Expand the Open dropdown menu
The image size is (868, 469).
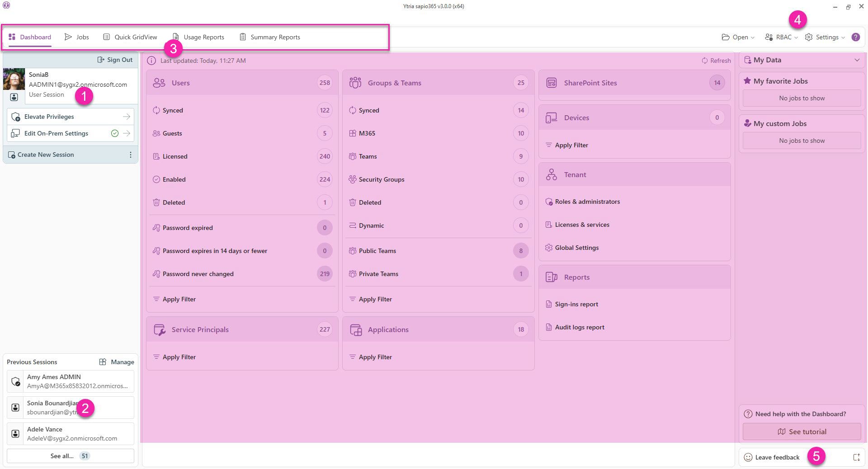(x=738, y=37)
